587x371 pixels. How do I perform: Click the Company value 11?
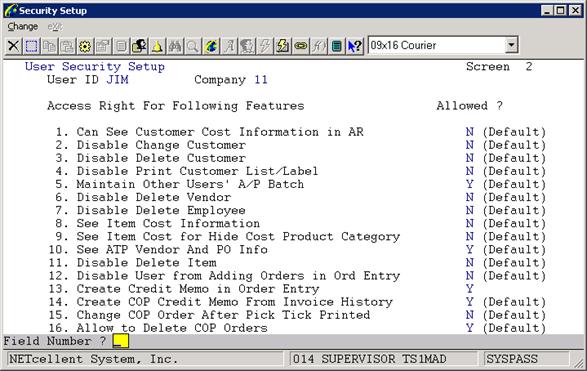261,80
